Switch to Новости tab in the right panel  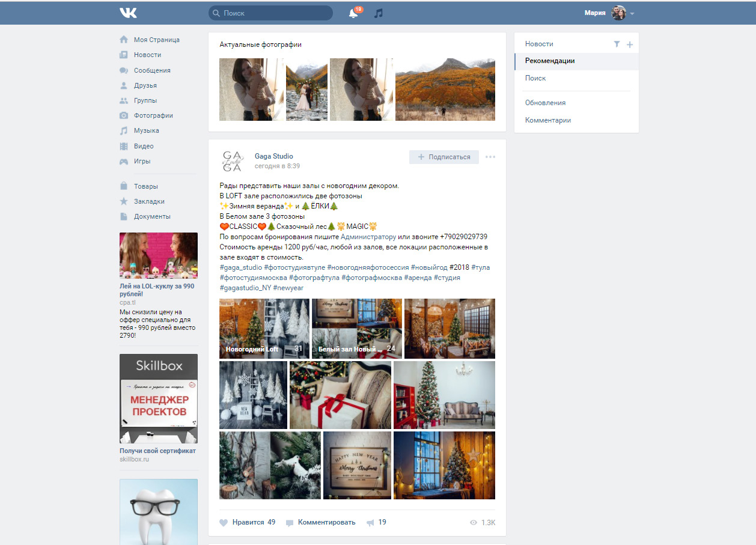tap(539, 44)
